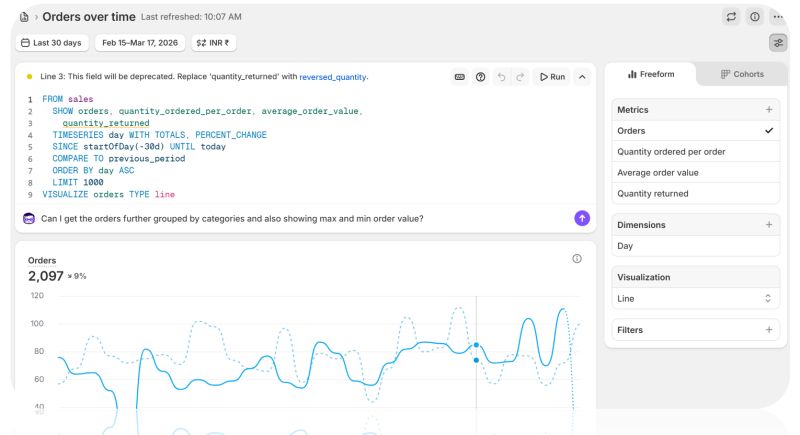Toggle the Orders metric checkmark
Screen dimensions: 800x435
(768, 131)
